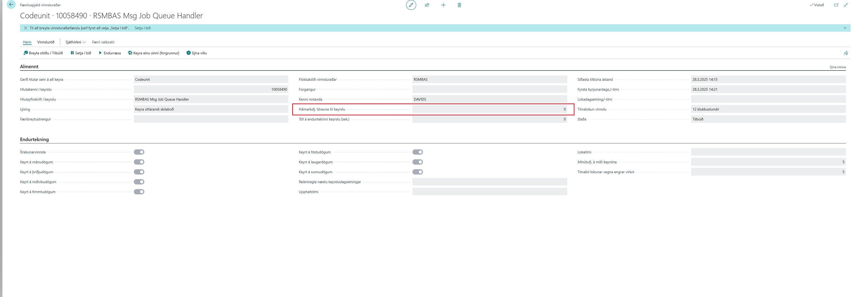Click the share icon
The width and height of the screenshot is (868, 297).
(427, 5)
